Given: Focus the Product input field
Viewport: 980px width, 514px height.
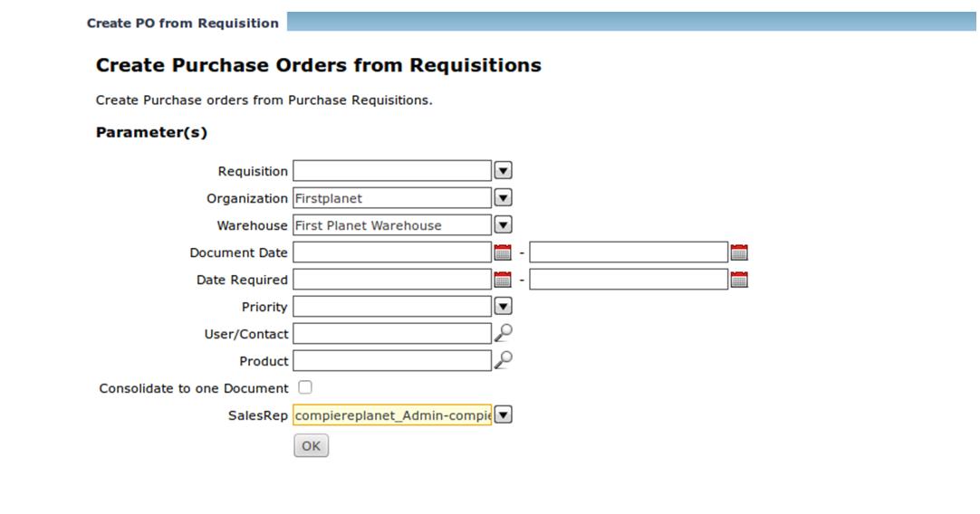Looking at the screenshot, I should 392,361.
